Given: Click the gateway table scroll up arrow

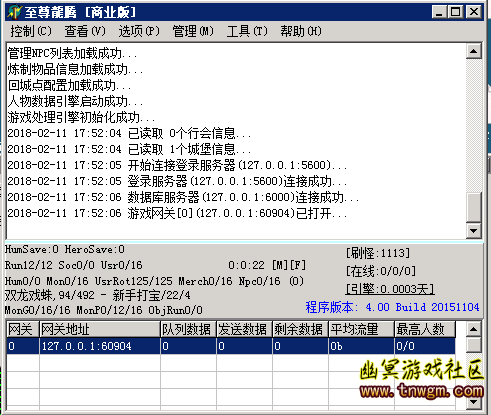Looking at the screenshot, I should coord(473,329).
